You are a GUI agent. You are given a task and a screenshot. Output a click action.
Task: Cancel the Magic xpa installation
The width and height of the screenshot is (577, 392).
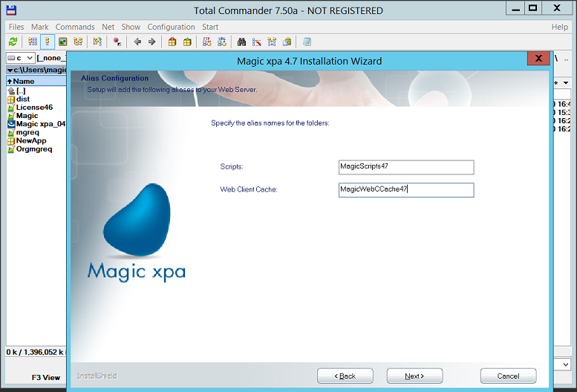[x=508, y=376]
